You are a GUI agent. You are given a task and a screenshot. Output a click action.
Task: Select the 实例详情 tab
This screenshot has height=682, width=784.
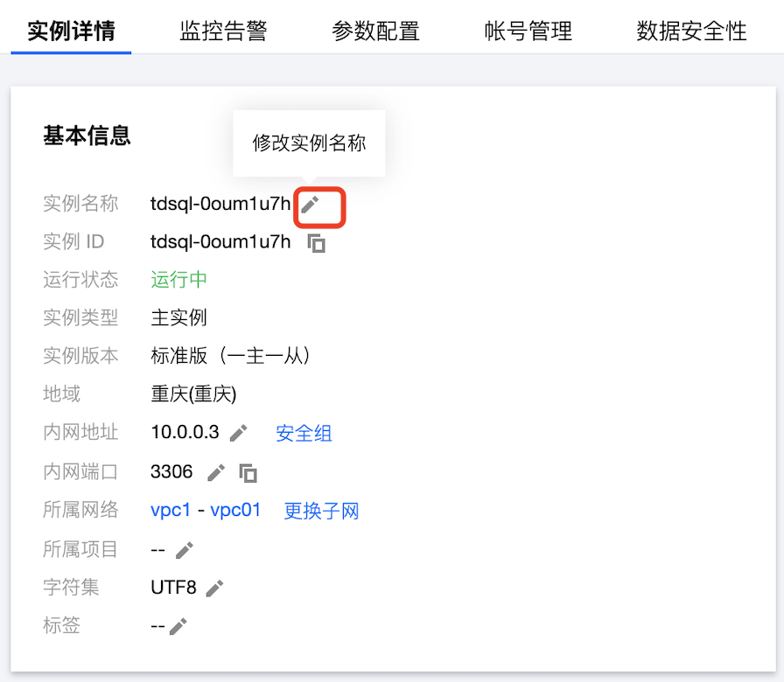(x=71, y=31)
